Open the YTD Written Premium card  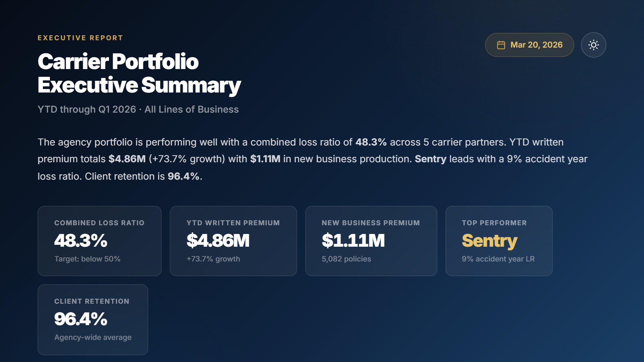(x=233, y=241)
